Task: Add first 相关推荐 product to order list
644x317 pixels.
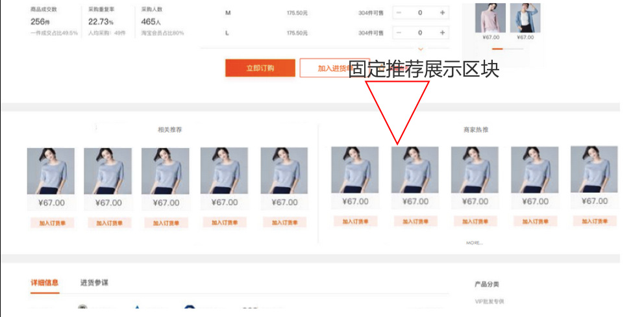Action: click(52, 223)
